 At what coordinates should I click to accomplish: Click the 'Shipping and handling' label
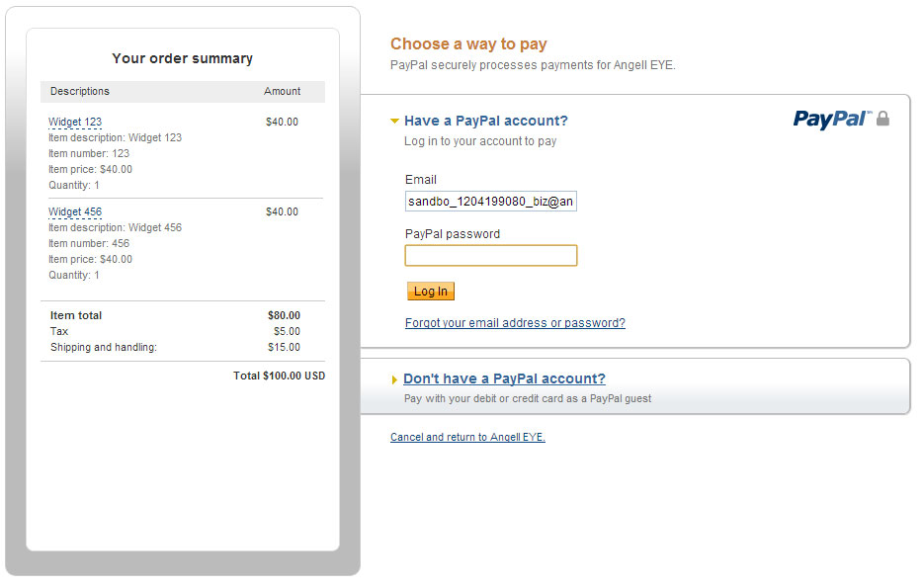pos(104,347)
